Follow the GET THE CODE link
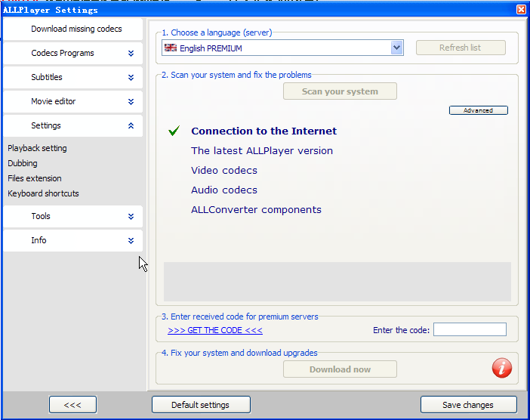Viewport: 530px width, 420px height. (215, 330)
